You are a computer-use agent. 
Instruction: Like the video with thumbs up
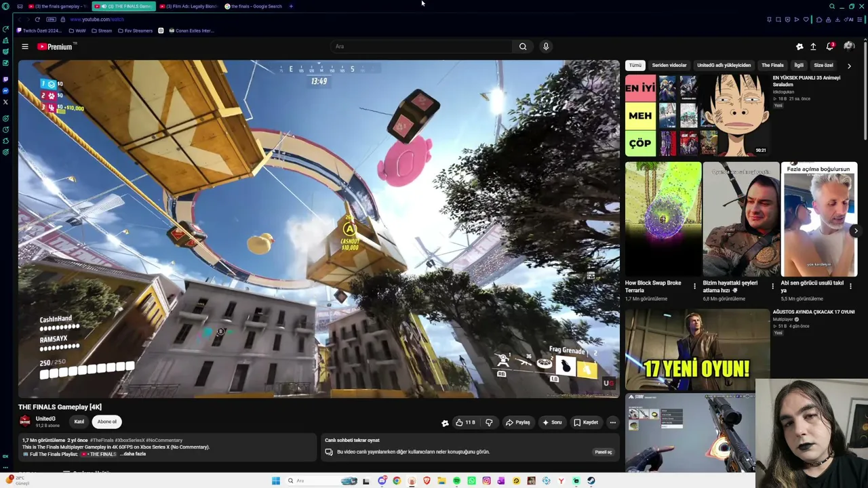tap(465, 422)
